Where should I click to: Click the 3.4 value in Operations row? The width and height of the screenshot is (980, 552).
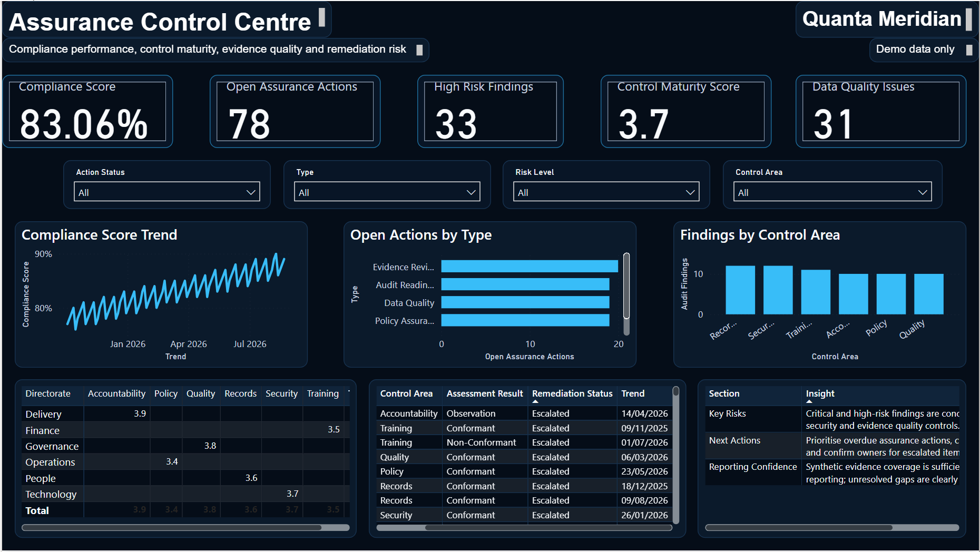(172, 461)
